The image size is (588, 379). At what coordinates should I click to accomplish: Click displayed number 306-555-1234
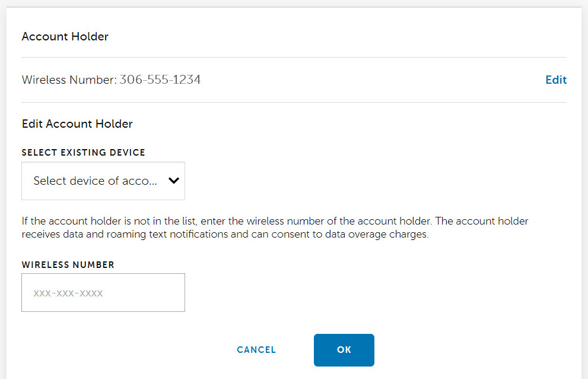pyautogui.click(x=160, y=79)
